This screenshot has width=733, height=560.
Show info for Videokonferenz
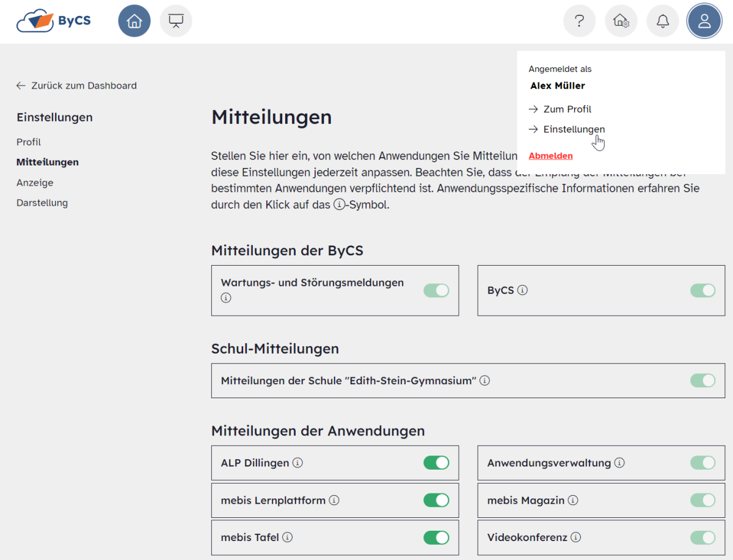point(575,537)
